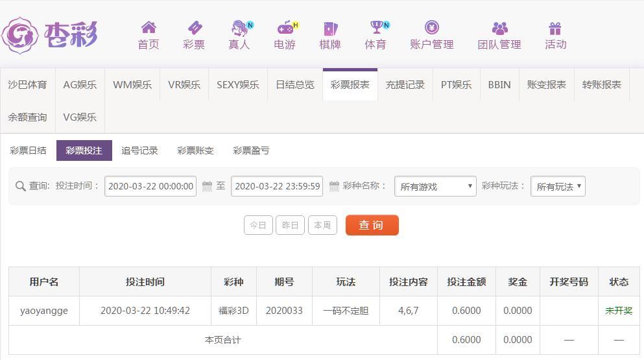
Task: Click the 未开奖 status text
Action: point(619,311)
